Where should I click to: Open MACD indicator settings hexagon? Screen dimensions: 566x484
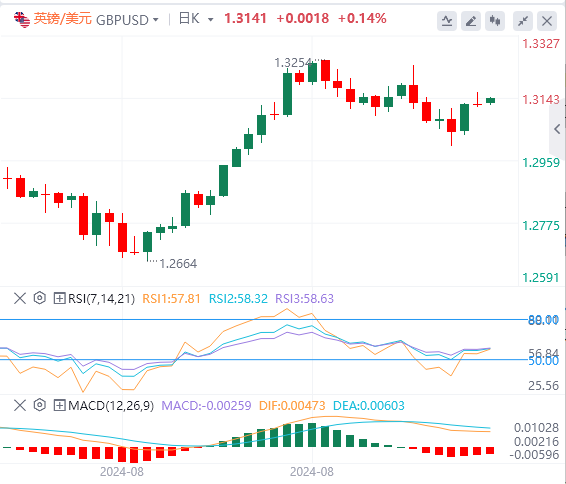point(40,405)
